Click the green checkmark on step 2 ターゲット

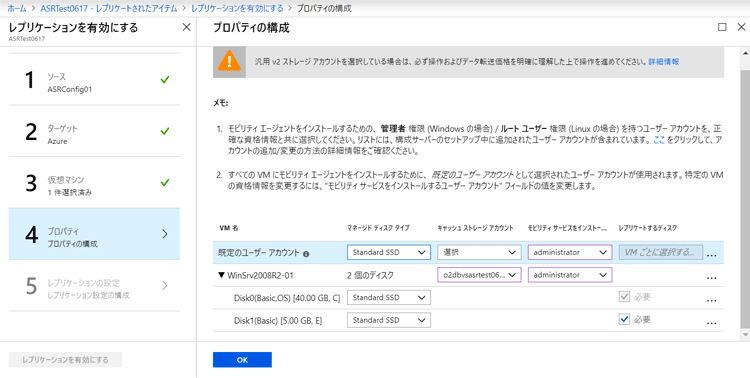[x=165, y=131]
